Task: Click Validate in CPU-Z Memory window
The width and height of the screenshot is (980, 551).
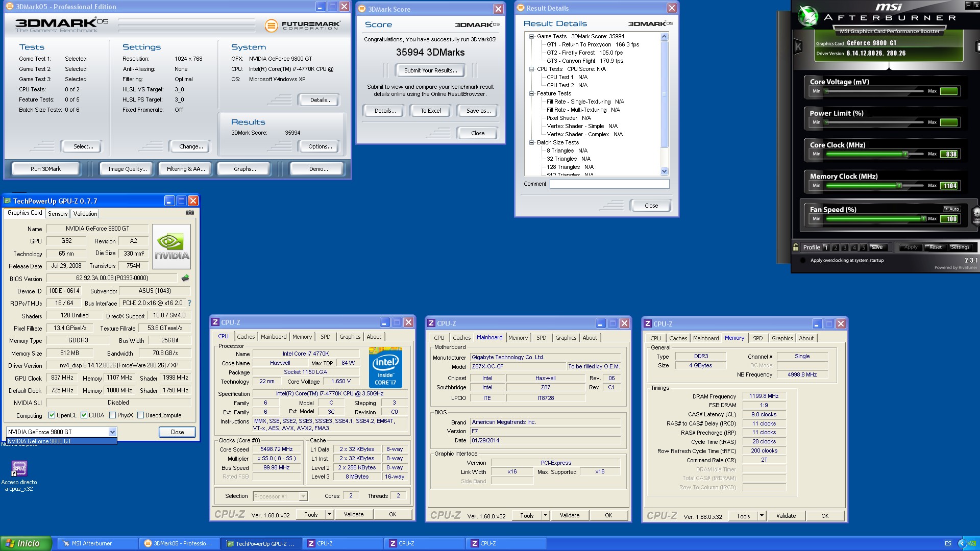Action: (x=786, y=516)
